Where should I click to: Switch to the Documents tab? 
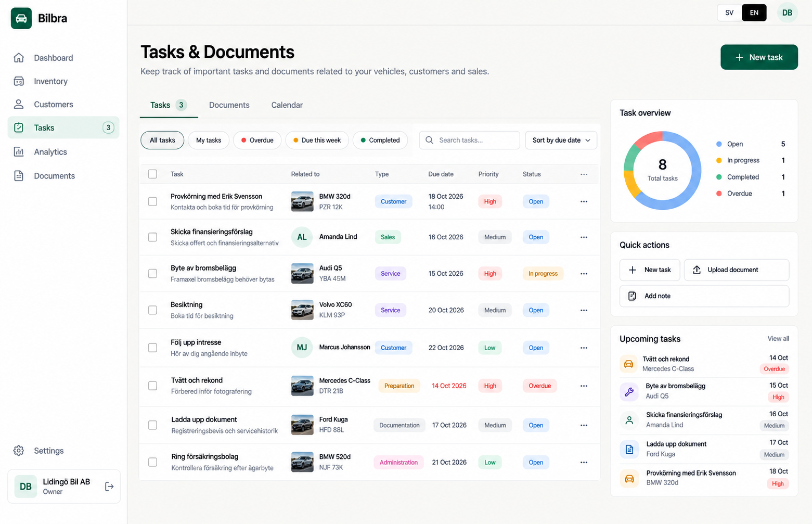[229, 105]
